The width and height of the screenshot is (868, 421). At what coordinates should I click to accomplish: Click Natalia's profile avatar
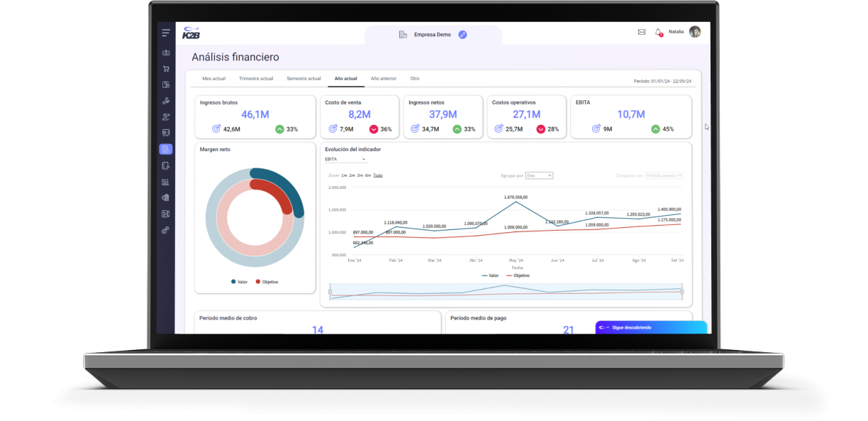coord(694,32)
